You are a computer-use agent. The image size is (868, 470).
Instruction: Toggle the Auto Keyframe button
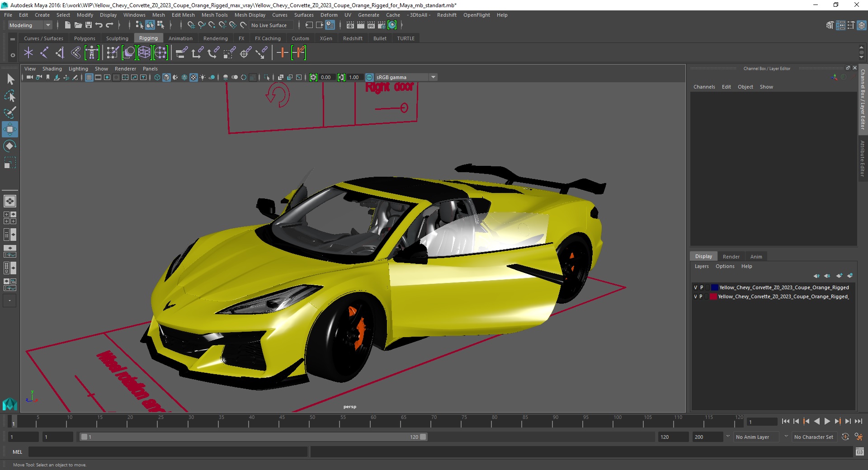click(x=845, y=437)
